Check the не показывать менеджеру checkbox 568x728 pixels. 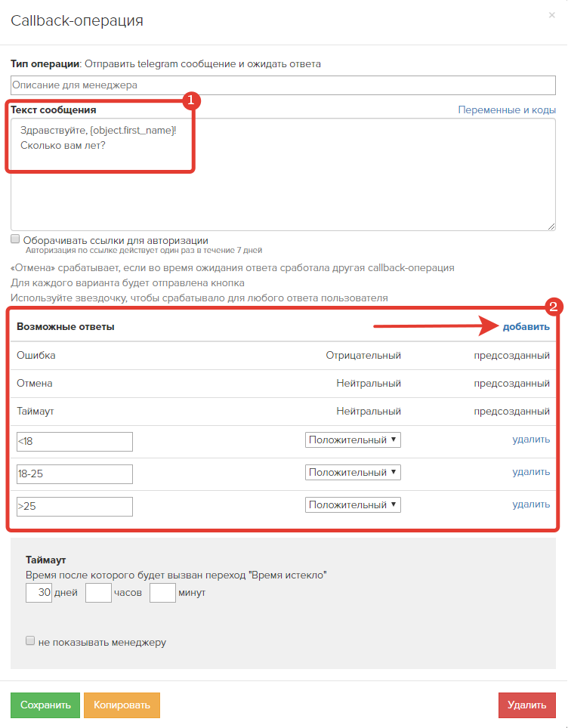click(x=30, y=641)
